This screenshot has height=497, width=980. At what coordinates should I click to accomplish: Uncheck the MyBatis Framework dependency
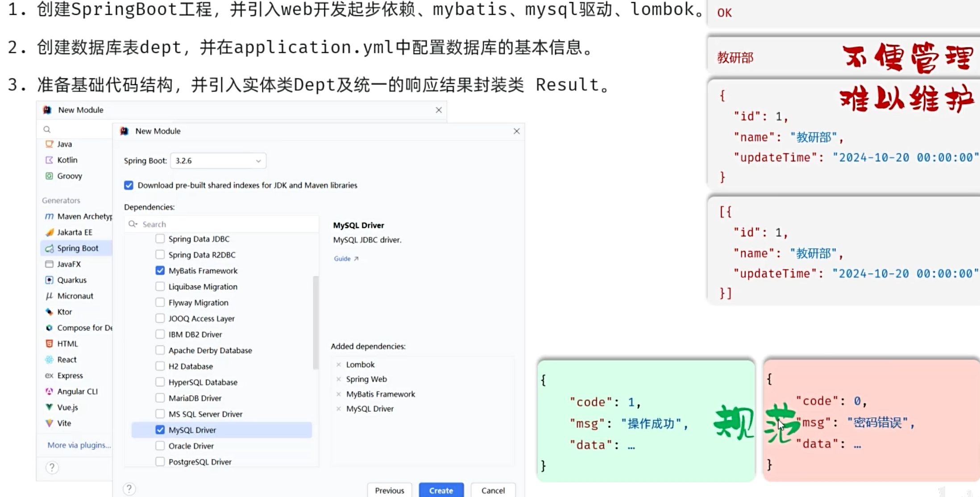point(160,271)
